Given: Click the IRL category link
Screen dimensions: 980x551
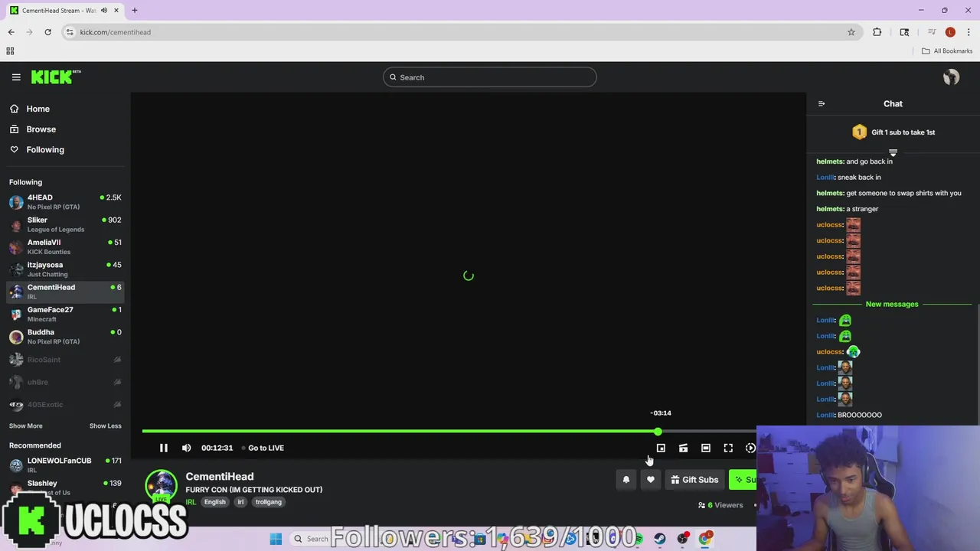Looking at the screenshot, I should coord(191,502).
